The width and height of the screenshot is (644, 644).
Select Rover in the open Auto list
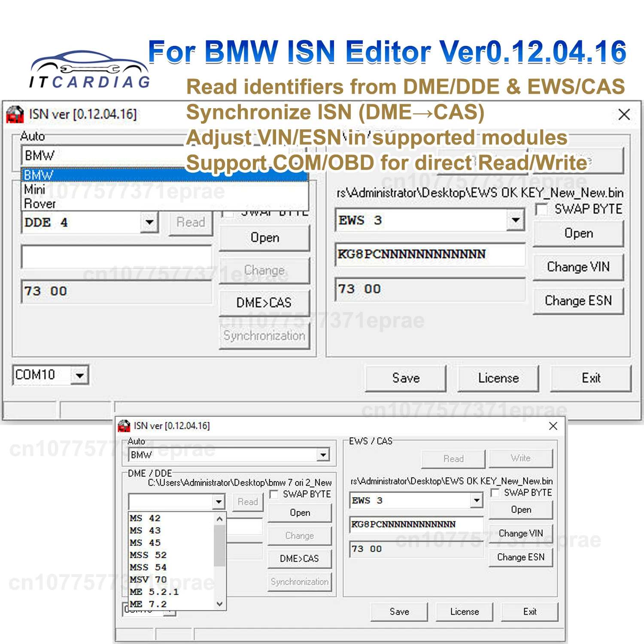(165, 204)
